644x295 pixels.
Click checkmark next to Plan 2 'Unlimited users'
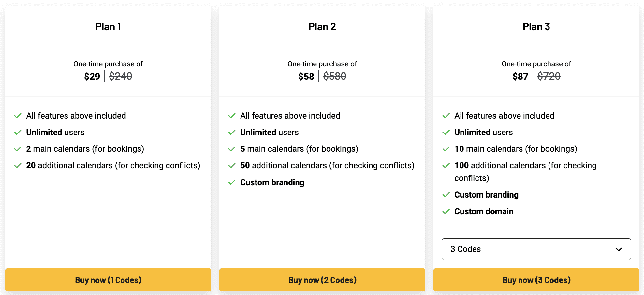(x=232, y=132)
